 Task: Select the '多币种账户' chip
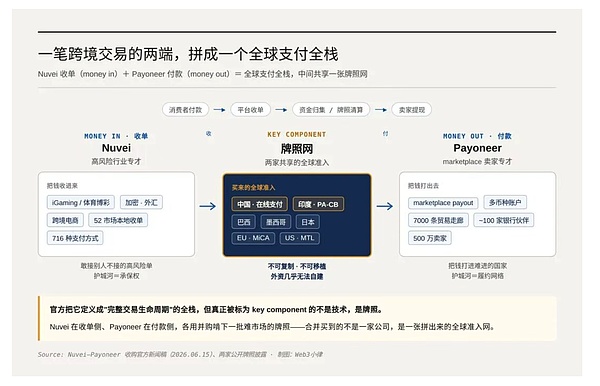[x=505, y=202]
